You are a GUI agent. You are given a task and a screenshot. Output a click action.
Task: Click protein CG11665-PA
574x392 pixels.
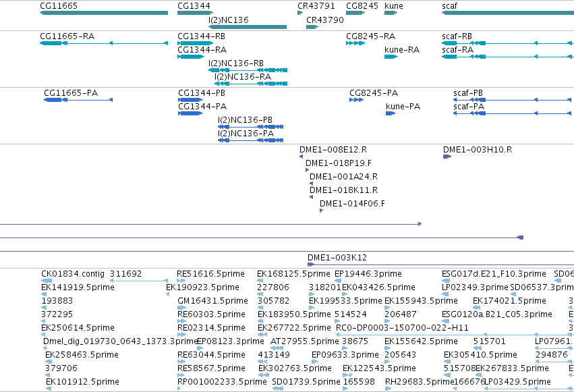[x=78, y=100]
